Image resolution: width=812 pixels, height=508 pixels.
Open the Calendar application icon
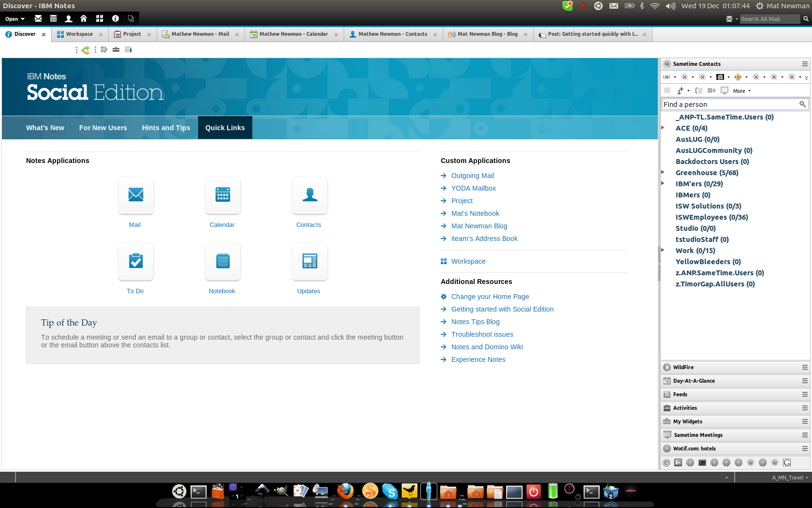coord(222,195)
